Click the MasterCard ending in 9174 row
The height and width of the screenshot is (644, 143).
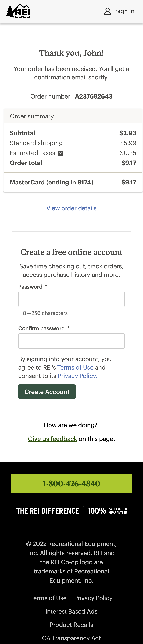pyautogui.click(x=71, y=182)
